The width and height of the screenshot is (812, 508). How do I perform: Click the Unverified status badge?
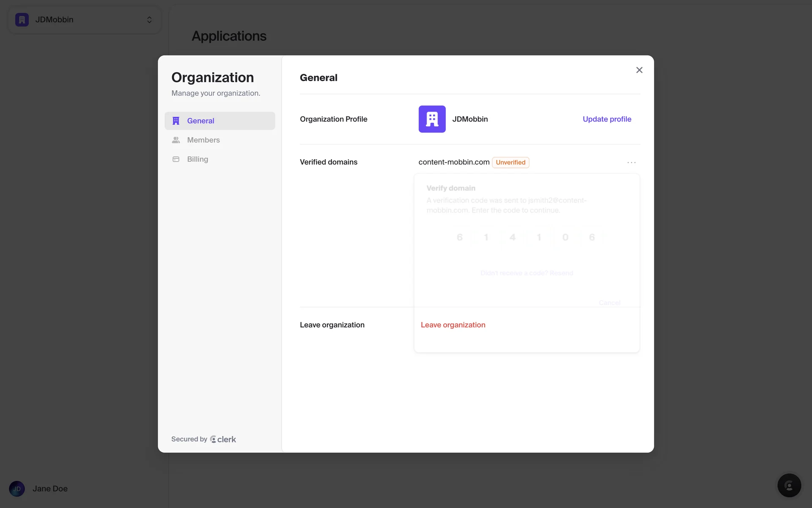click(x=510, y=163)
